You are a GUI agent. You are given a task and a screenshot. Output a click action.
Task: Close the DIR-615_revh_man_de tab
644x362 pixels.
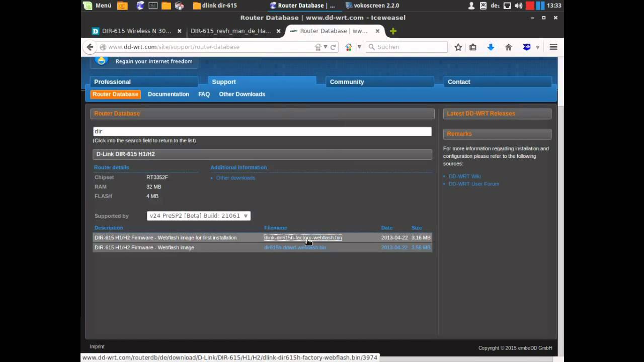click(279, 31)
